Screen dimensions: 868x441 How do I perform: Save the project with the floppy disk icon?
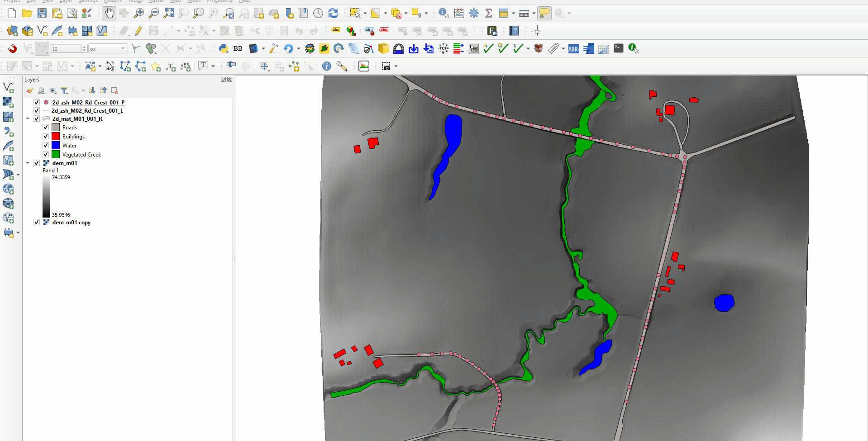42,13
